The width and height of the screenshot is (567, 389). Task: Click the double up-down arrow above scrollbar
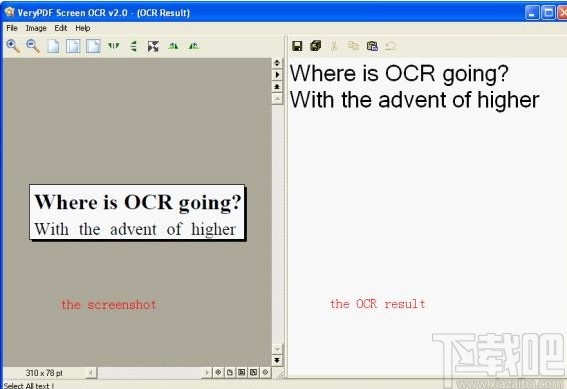[x=277, y=63]
